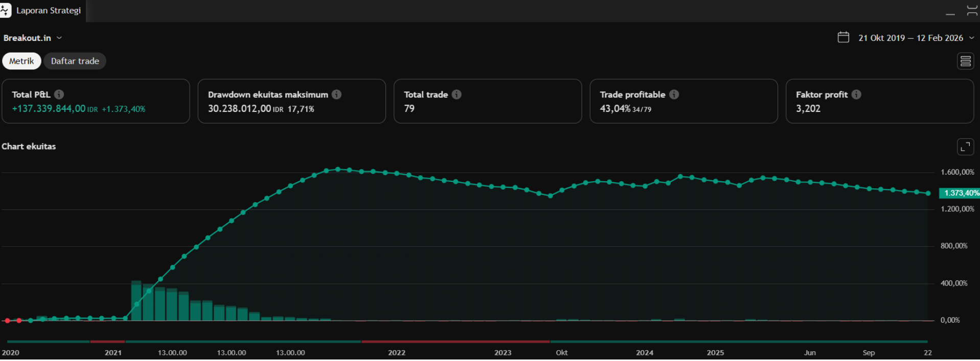Click the 2021 time axis label
Viewport: 980px width, 361px height.
click(113, 353)
